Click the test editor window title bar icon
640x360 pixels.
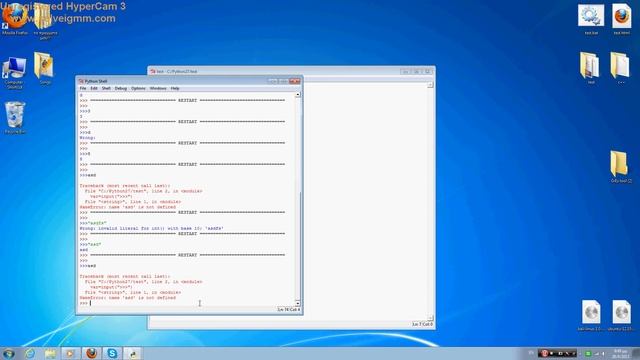pos(153,71)
